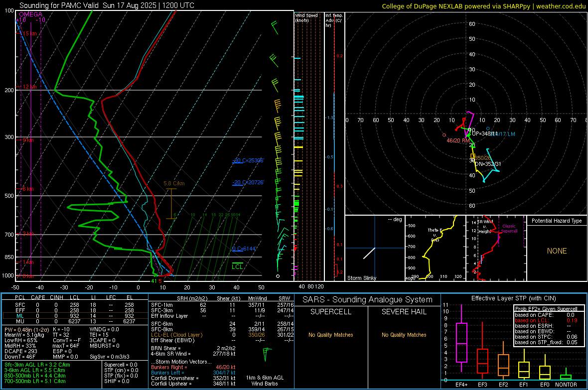Click the 700-500mb LR = 5.1 C/km line
This screenshot has height=390, width=588.
(x=35, y=381)
